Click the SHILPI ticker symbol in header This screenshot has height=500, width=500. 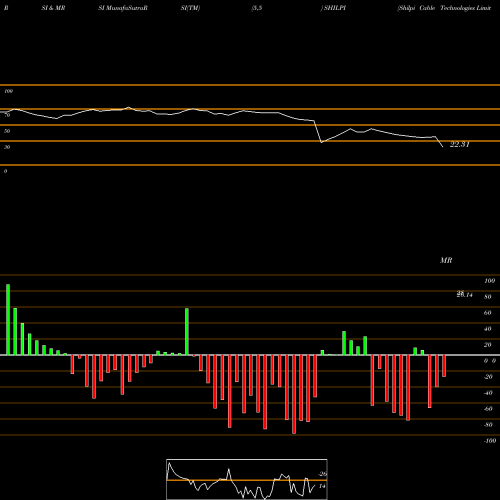click(335, 8)
